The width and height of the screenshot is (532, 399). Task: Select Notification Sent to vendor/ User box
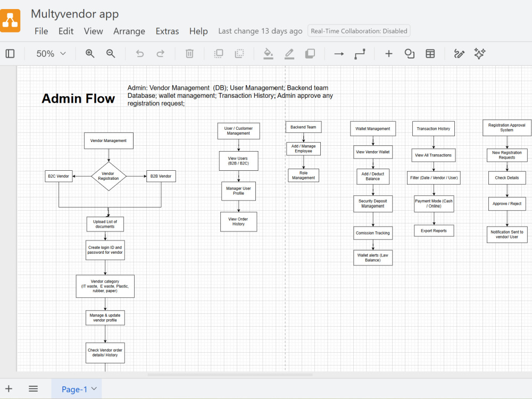tap(507, 235)
